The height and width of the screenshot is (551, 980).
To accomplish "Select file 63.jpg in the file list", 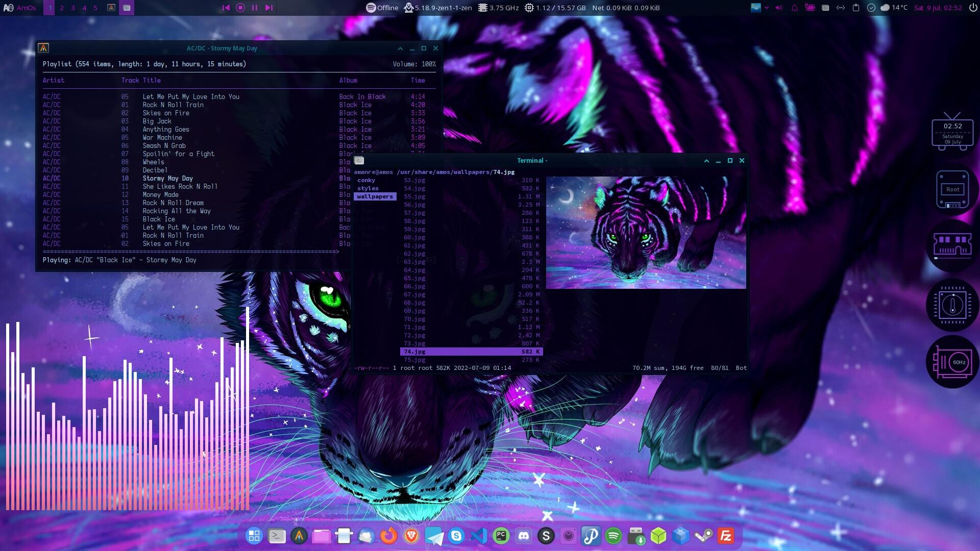I will tap(471, 262).
